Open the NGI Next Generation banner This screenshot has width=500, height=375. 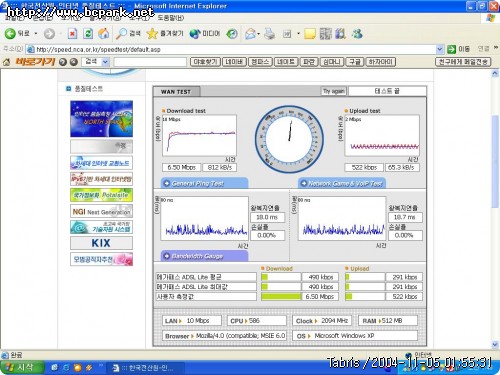[x=101, y=211]
